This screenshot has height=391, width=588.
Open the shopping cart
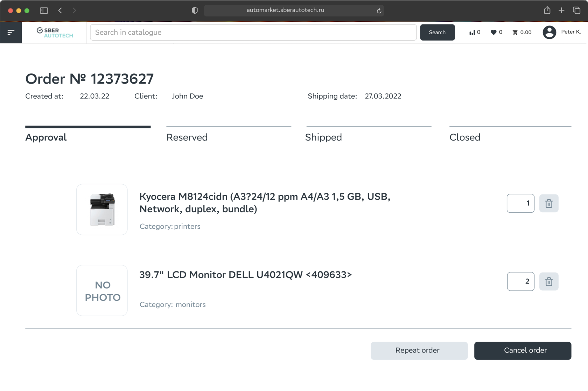point(515,33)
